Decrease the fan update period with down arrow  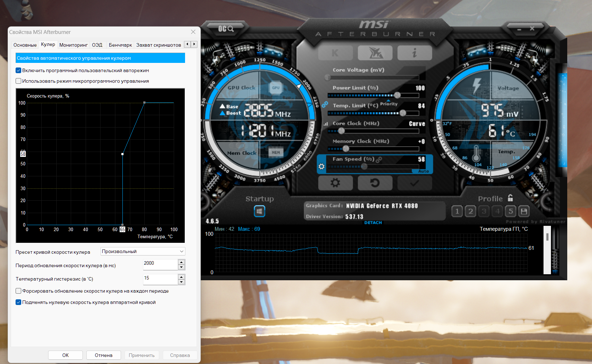182,267
